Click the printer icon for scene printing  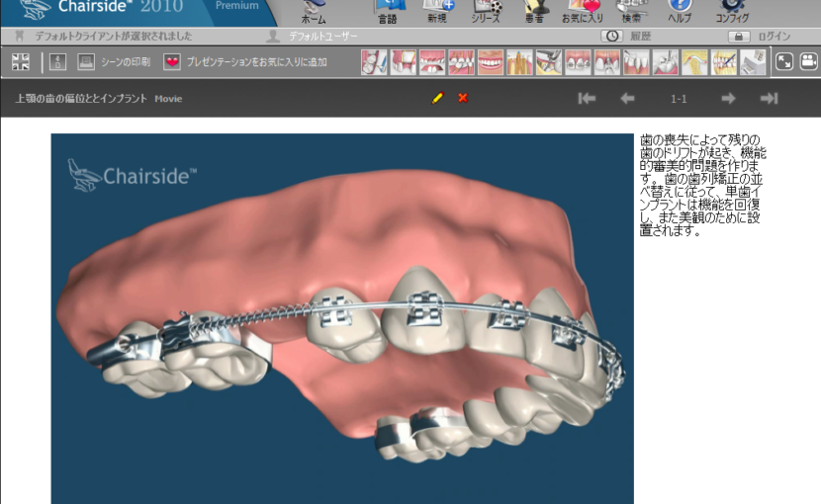tap(86, 61)
